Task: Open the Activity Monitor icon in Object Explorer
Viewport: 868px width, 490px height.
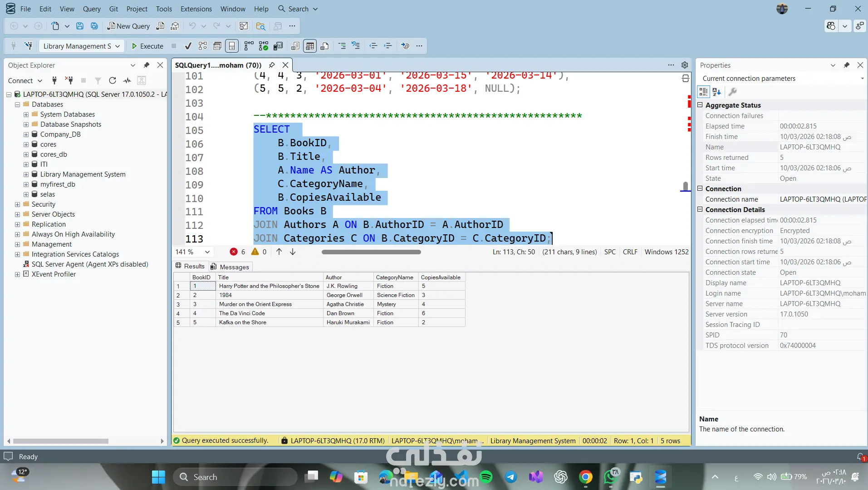Action: 127,80
